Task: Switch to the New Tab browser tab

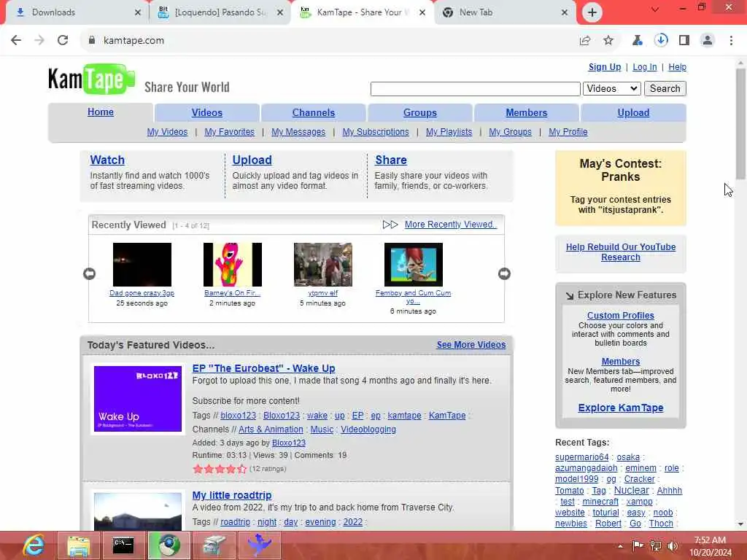Action: click(x=505, y=12)
